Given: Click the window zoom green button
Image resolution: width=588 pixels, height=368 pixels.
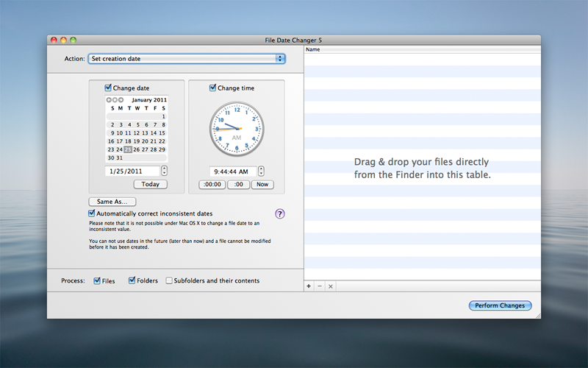Looking at the screenshot, I should click(x=73, y=40).
